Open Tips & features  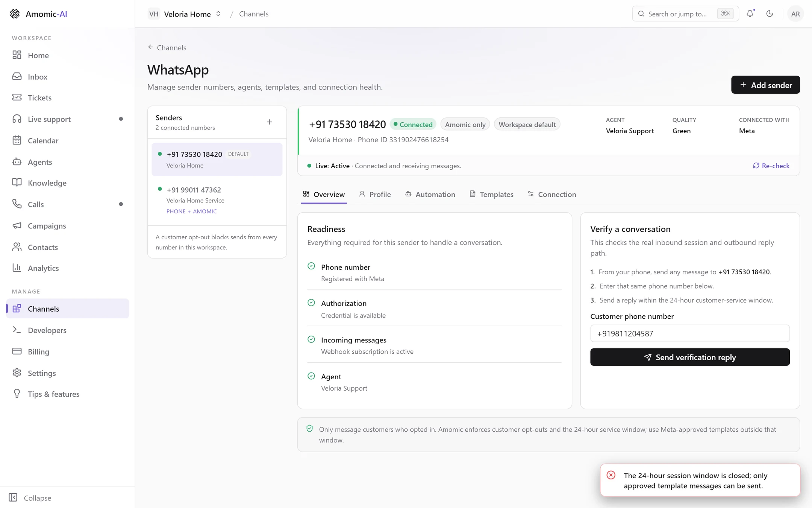(68, 394)
